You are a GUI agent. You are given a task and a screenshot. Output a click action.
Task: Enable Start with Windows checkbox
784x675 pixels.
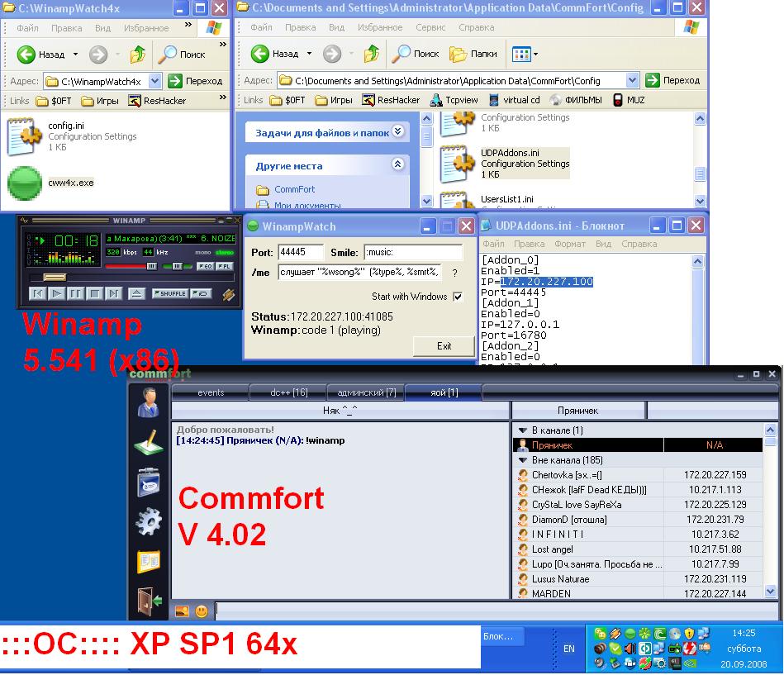[x=458, y=297]
